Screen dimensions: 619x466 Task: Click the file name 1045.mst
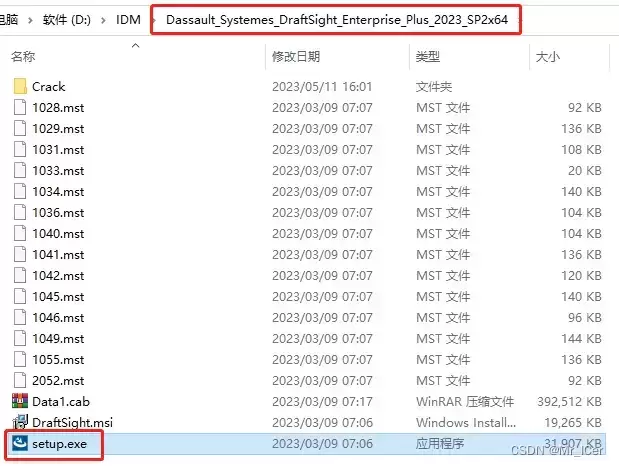point(58,296)
